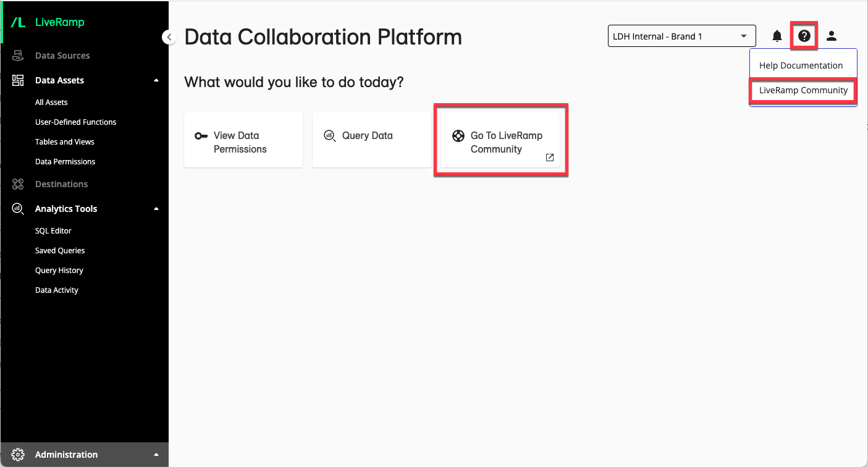Go to Tables and Views

click(65, 142)
